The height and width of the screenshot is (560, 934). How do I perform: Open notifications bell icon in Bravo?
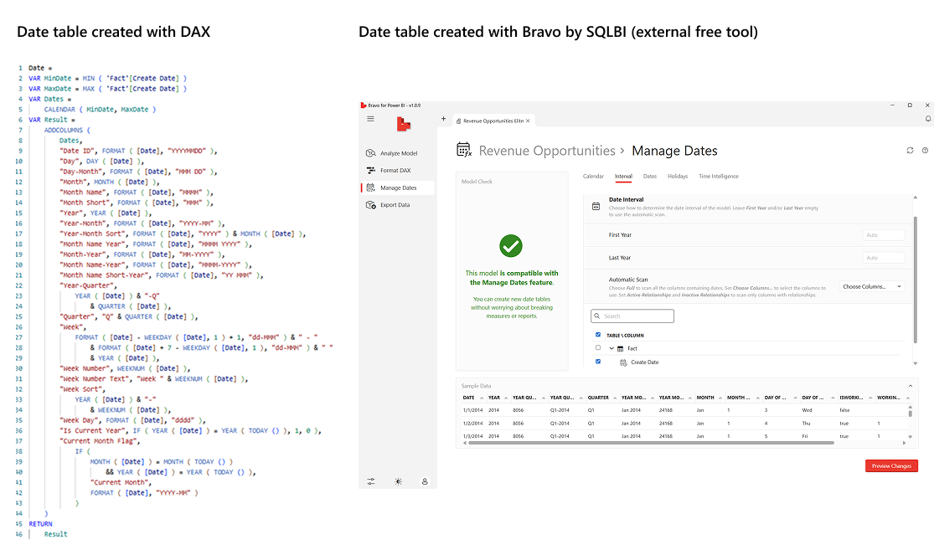pyautogui.click(x=928, y=119)
